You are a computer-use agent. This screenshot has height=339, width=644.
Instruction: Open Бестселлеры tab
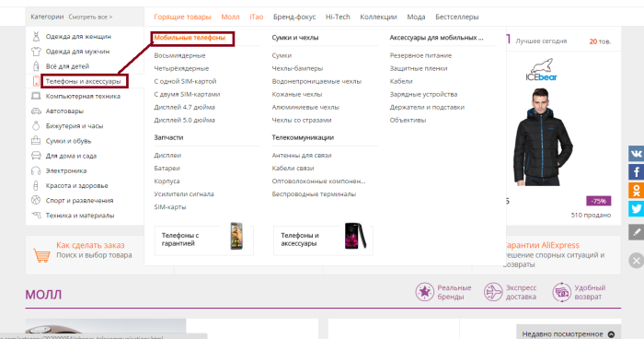click(456, 17)
